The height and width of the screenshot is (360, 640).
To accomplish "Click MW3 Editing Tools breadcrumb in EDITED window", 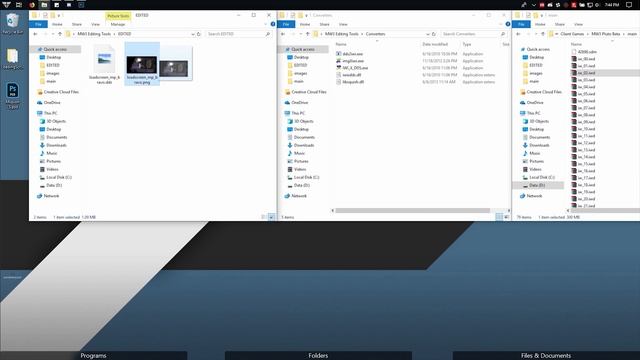I will [94, 34].
